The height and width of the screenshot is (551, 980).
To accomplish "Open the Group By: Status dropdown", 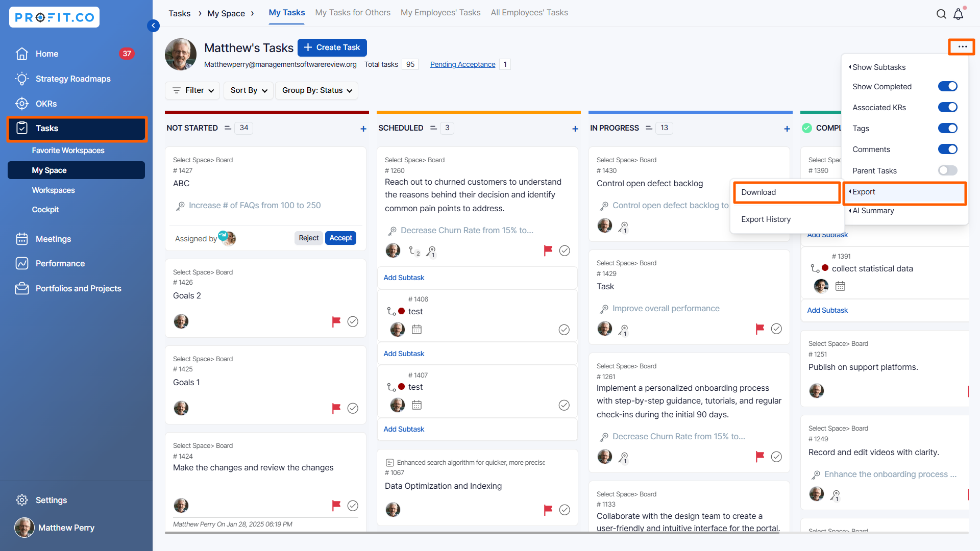I will (x=316, y=90).
